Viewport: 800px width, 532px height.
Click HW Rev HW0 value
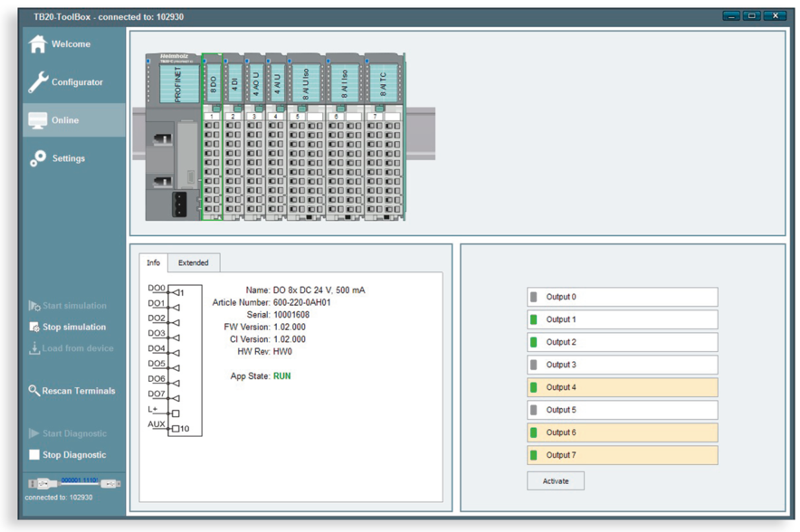[282, 351]
